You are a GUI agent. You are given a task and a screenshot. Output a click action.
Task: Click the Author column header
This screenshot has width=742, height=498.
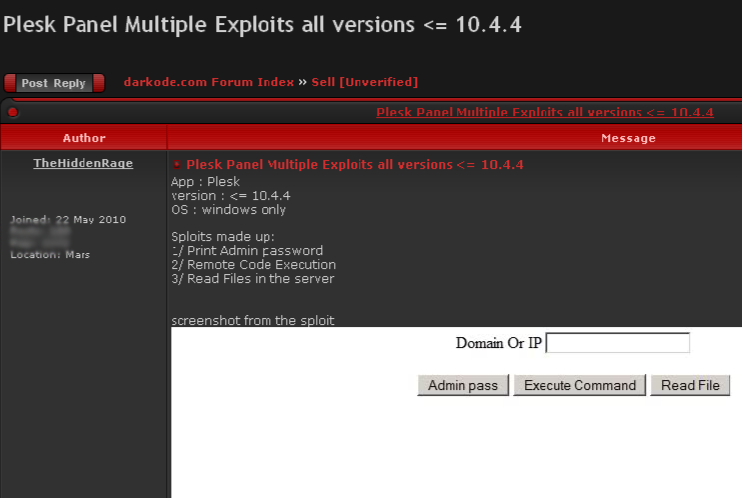click(x=84, y=138)
